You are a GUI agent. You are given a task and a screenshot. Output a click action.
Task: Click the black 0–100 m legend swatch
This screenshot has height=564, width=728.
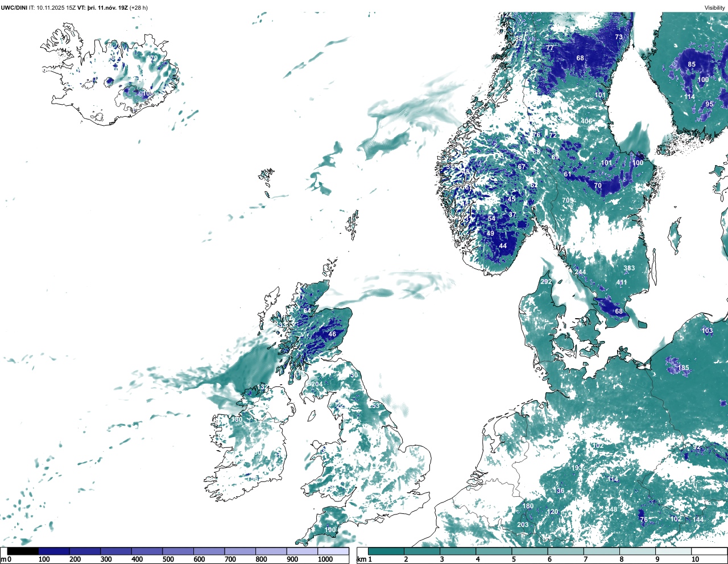[x=23, y=551]
